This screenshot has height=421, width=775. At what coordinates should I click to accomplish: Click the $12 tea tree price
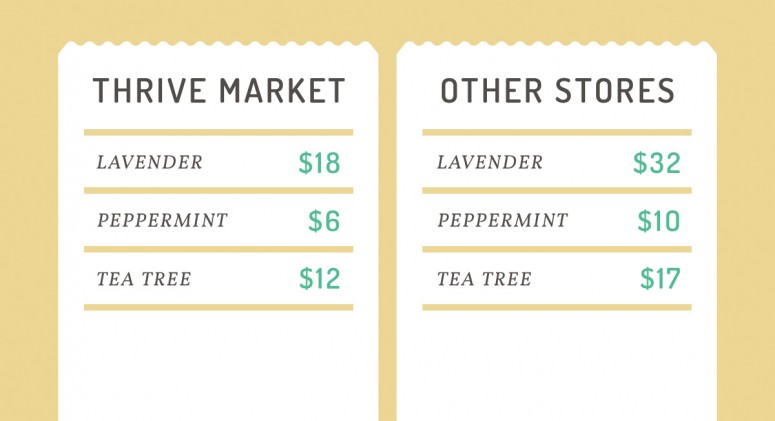[x=320, y=279]
